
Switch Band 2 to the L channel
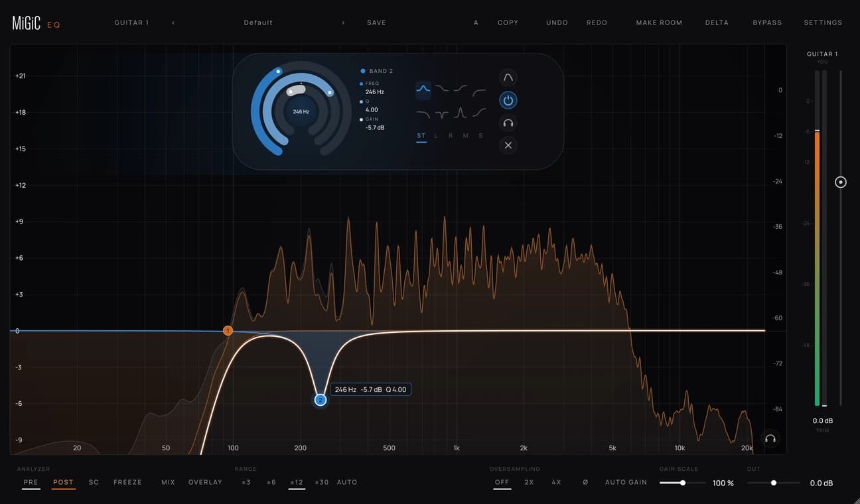(x=436, y=136)
